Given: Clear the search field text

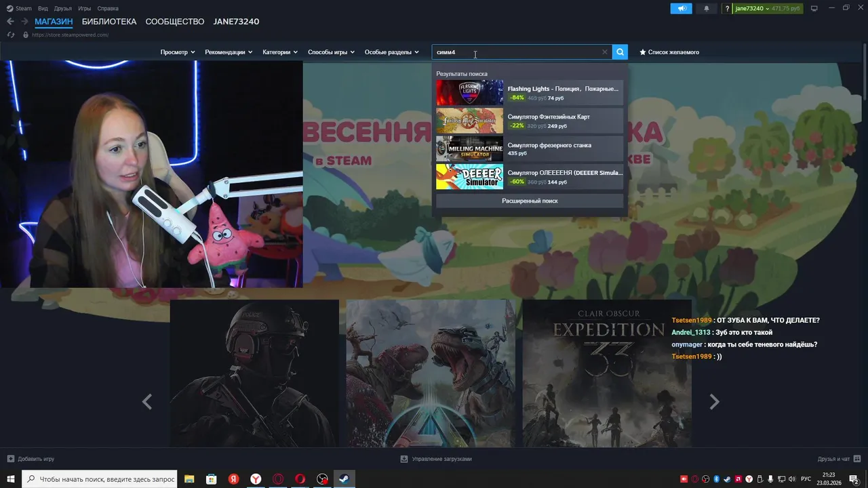Looking at the screenshot, I should click(x=605, y=52).
